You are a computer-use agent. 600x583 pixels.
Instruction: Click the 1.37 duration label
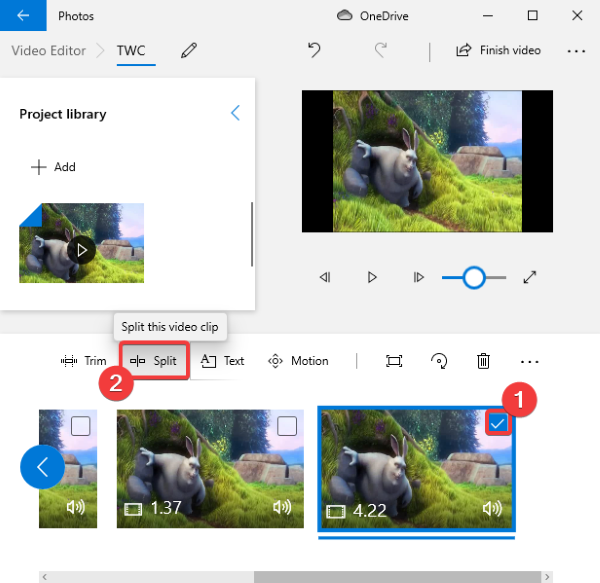[166, 508]
